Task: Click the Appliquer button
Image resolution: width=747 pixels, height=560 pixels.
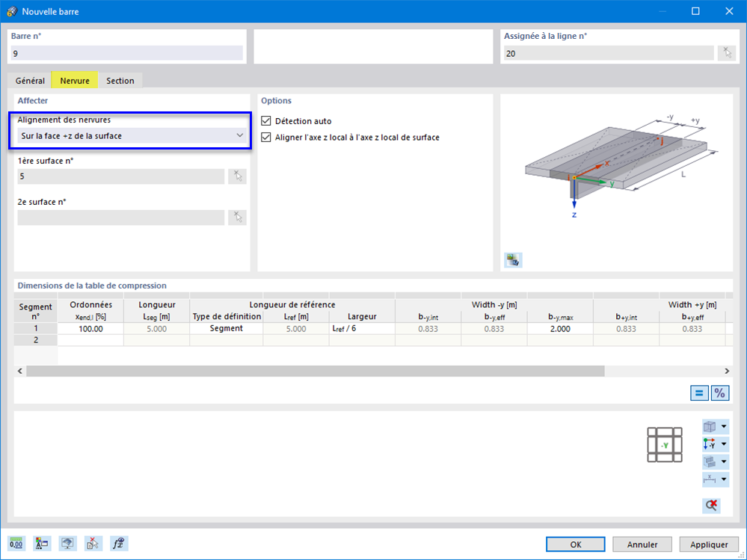Action: pyautogui.click(x=709, y=544)
